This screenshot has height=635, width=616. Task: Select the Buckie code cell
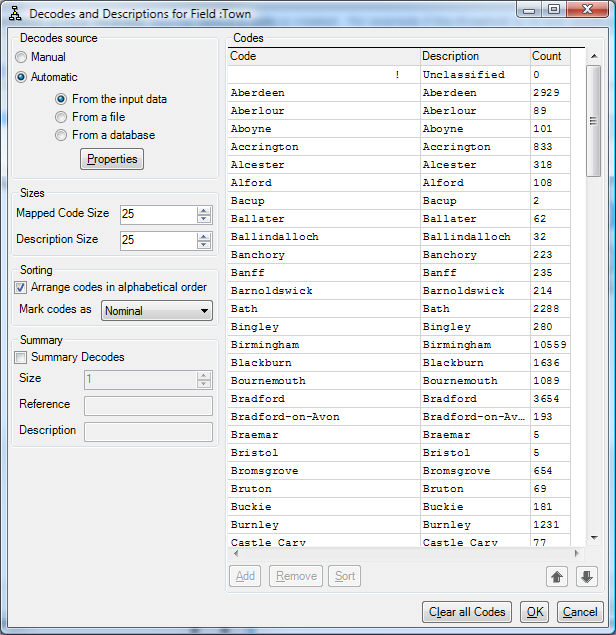point(324,507)
